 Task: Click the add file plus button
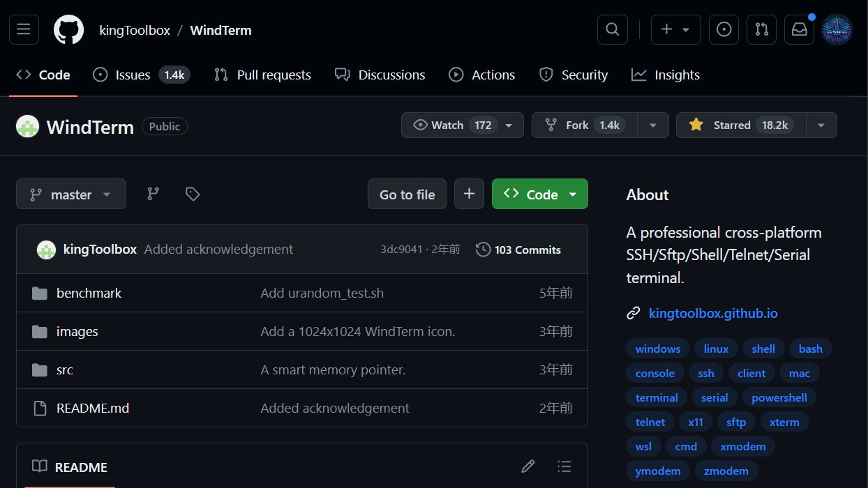pos(469,194)
